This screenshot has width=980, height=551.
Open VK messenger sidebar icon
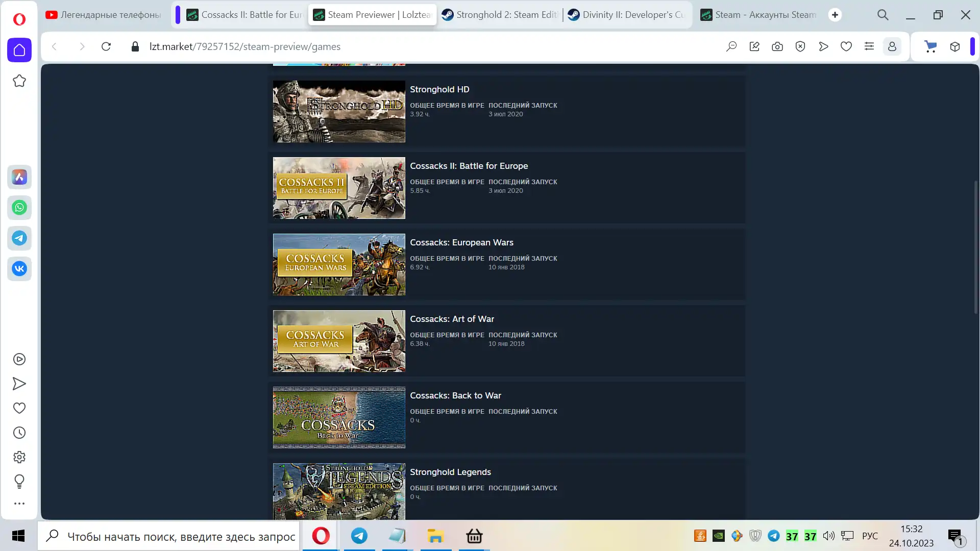pyautogui.click(x=19, y=269)
